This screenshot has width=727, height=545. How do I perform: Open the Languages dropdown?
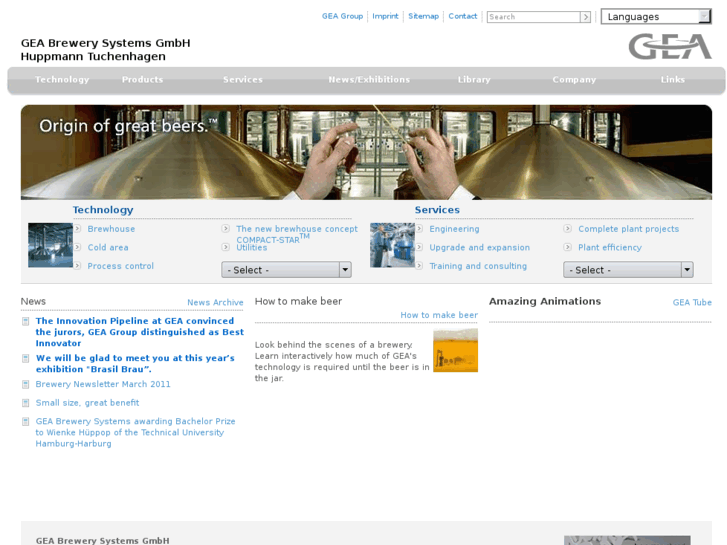[656, 17]
